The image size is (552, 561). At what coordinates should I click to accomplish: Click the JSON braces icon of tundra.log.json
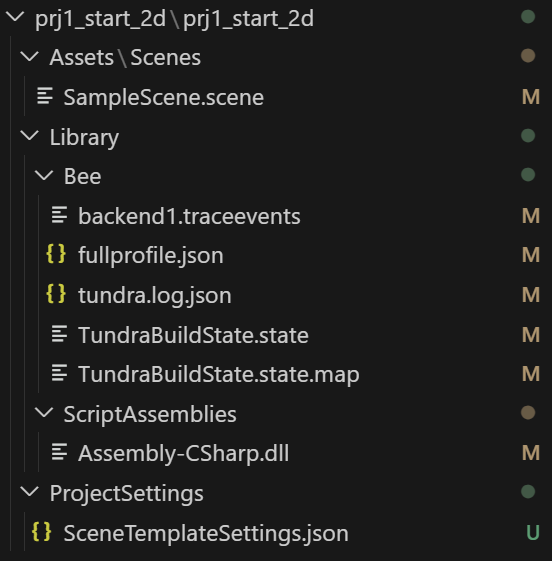56,294
